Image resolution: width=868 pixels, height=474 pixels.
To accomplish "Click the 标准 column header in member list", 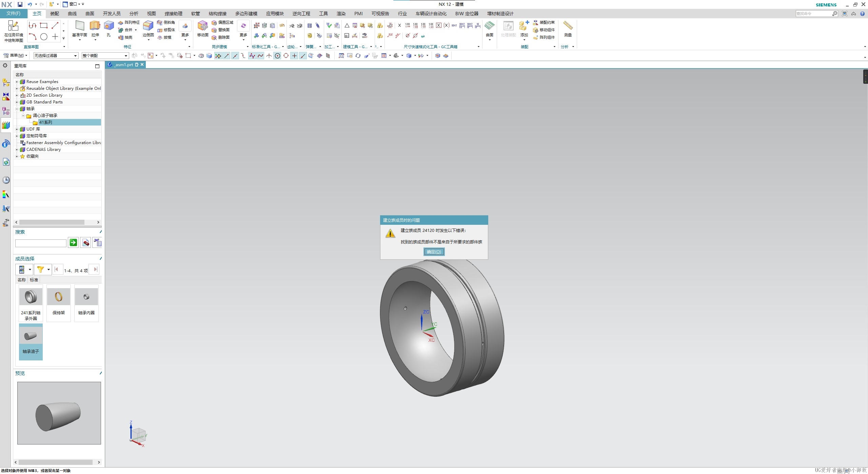I will [x=34, y=280].
